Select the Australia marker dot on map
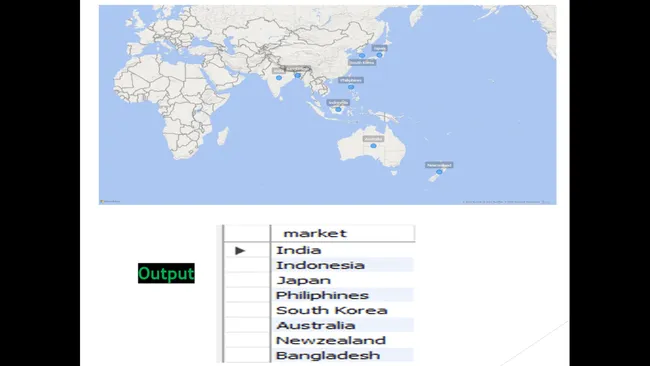Viewport: 650px width, 366px height. (x=374, y=145)
